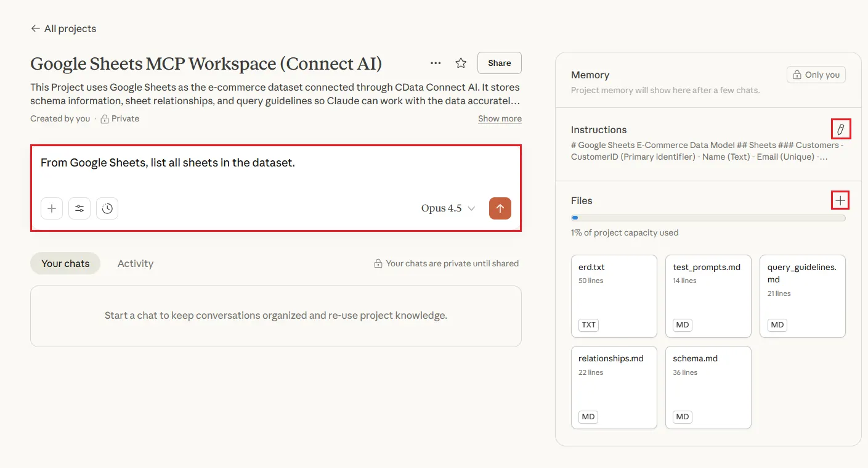
Task: Open the Only you memory visibility button
Action: tap(816, 75)
